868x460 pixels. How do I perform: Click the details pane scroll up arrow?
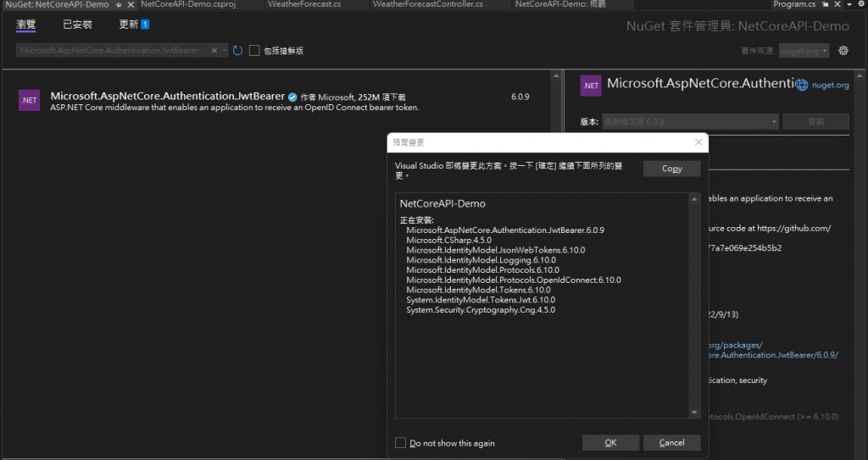tap(860, 76)
